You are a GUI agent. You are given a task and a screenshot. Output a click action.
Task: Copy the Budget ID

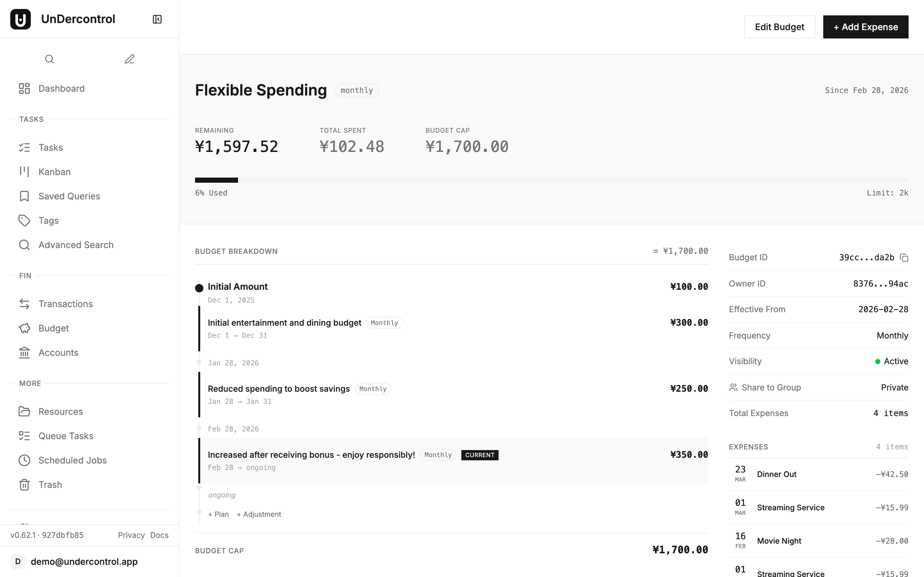(x=904, y=258)
